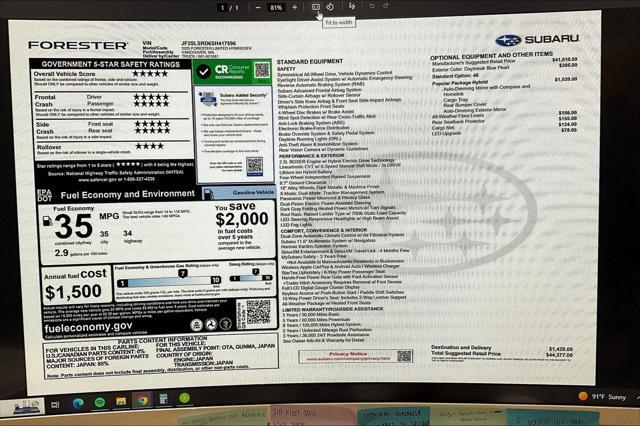Click the zoom out minus button

tap(258, 7)
